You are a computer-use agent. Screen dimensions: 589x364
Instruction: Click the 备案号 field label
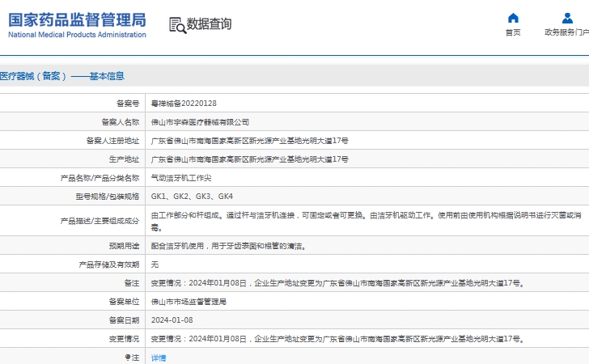[x=128, y=104]
